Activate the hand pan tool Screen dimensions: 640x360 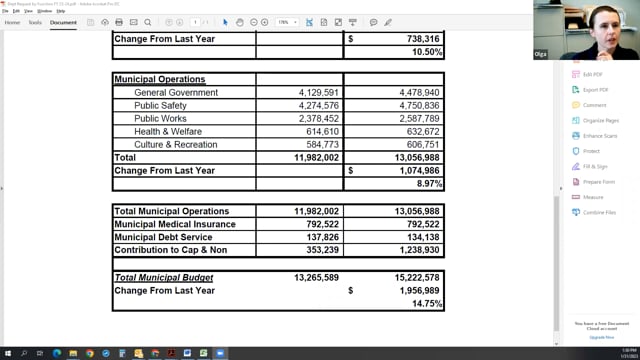(x=240, y=22)
